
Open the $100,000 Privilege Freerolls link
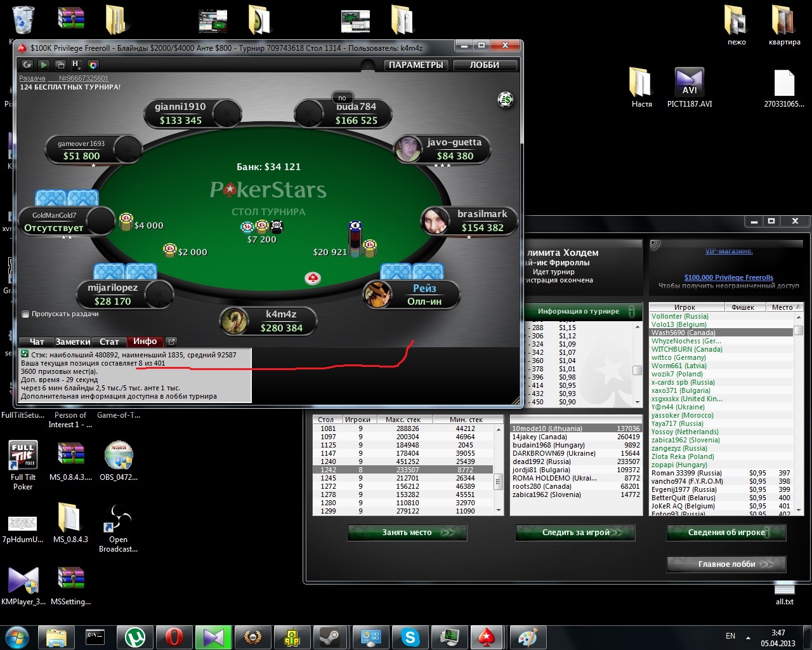pos(729,277)
